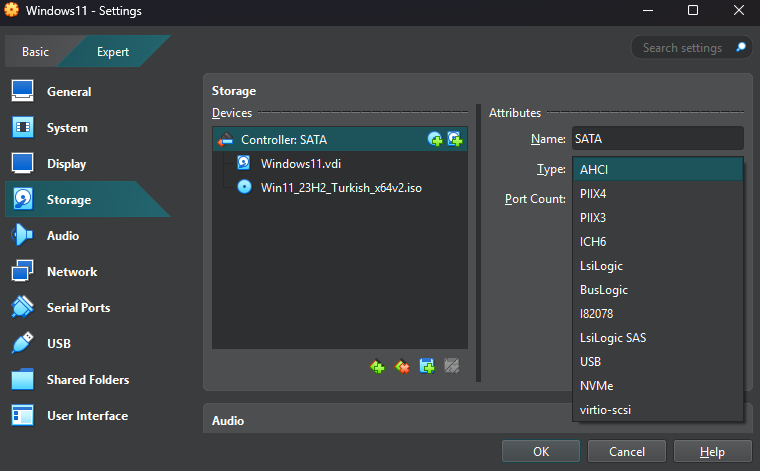Minimize the Settings window
This screenshot has width=760, height=471.
(x=648, y=10)
